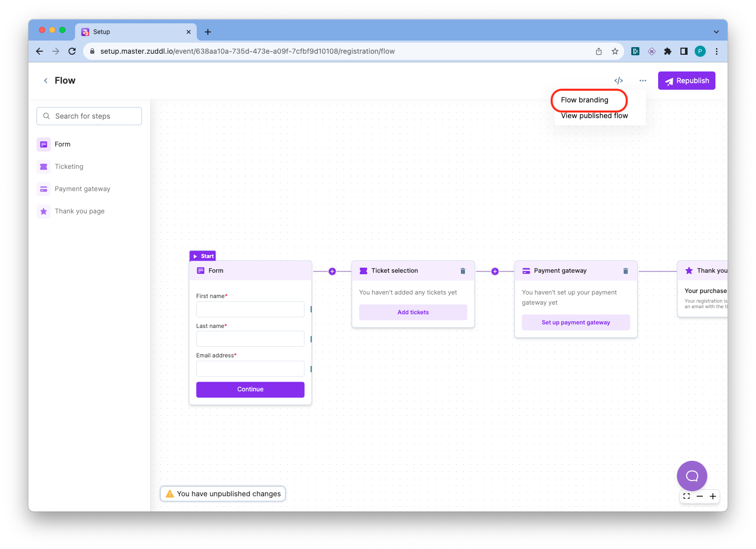Open the browser Extensions puzzle icon

[668, 51]
